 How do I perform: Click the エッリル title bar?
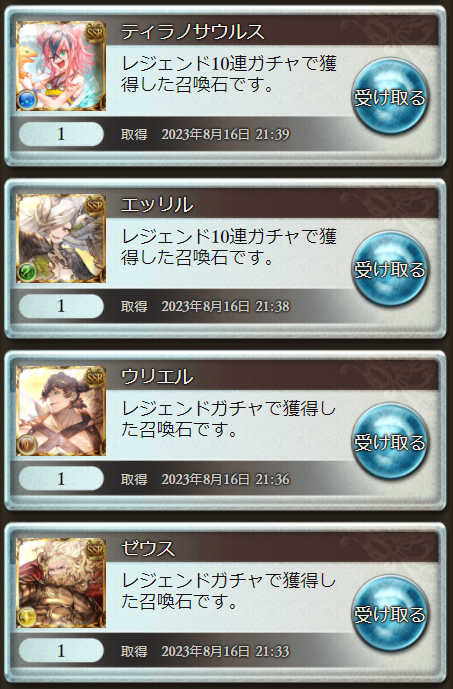[x=272, y=204]
